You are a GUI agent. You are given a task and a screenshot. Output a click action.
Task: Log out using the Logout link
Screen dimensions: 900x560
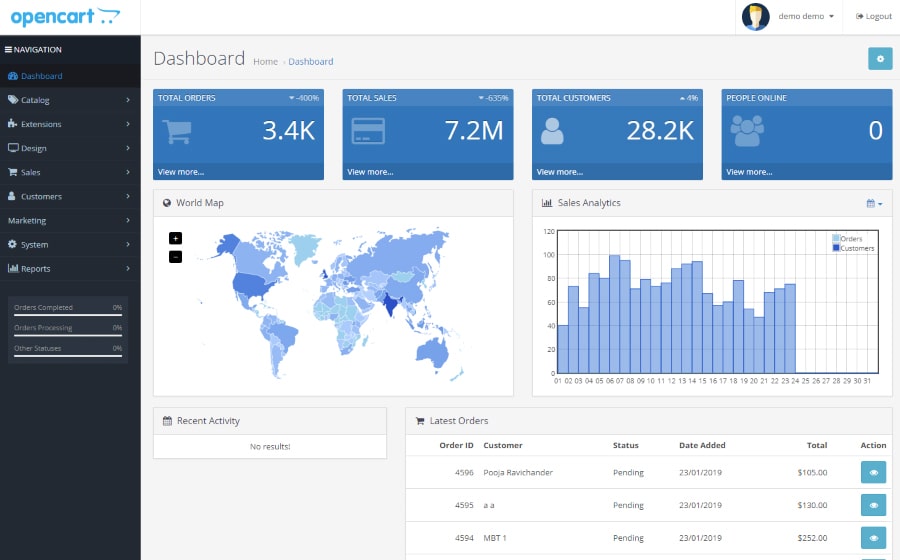click(x=873, y=17)
